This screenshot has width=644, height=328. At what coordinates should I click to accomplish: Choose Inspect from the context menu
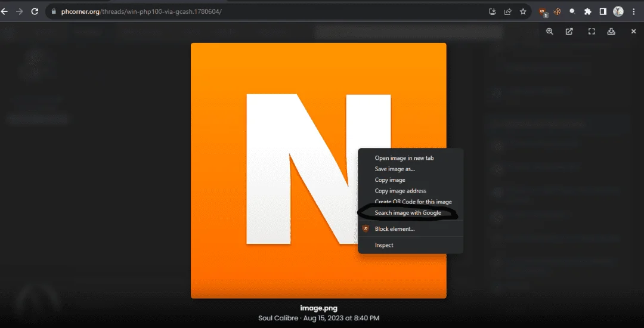410,245
